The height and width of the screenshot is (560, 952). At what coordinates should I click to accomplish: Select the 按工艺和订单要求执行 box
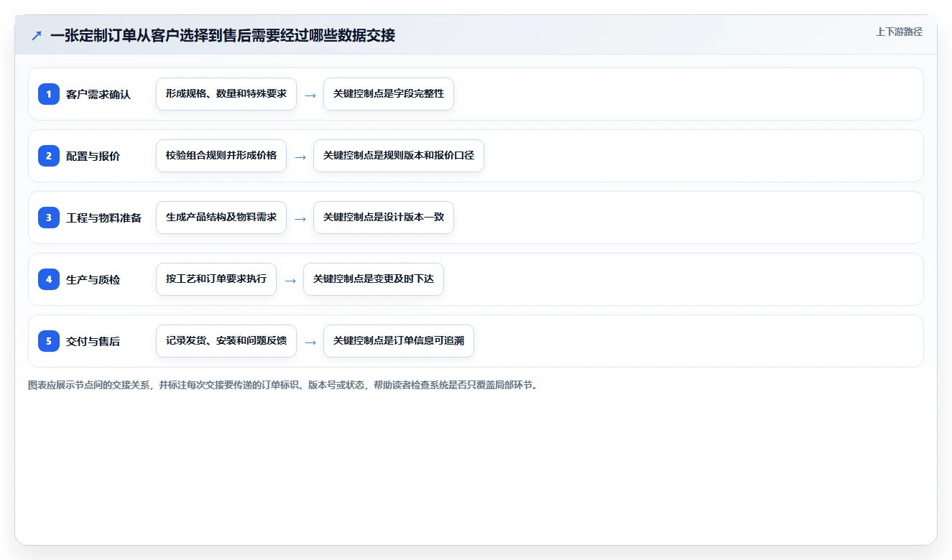click(x=216, y=279)
